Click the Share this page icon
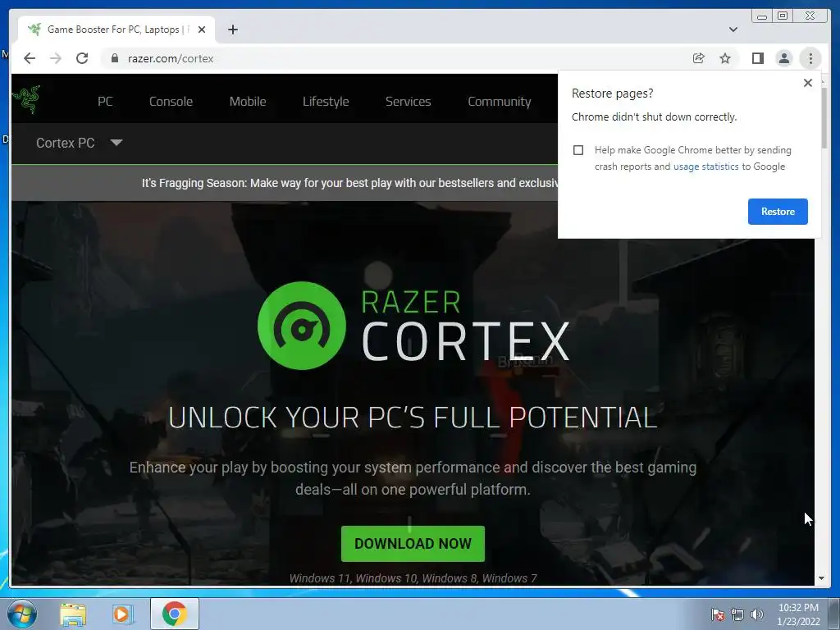 (x=699, y=58)
